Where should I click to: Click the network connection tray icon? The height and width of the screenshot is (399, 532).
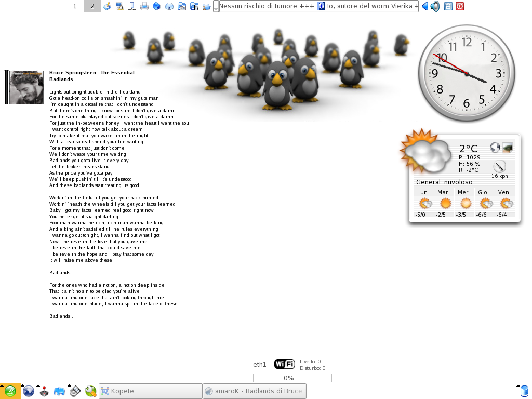click(x=132, y=6)
